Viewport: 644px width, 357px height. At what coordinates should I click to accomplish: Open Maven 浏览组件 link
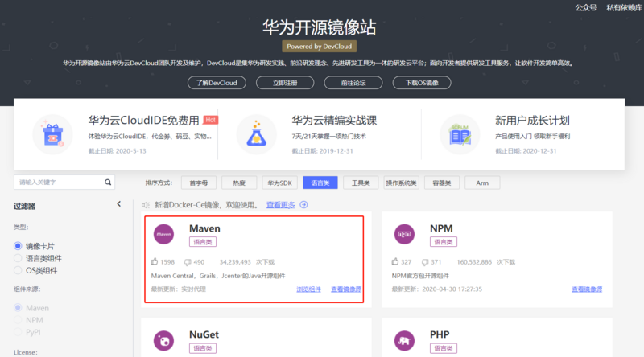point(308,289)
